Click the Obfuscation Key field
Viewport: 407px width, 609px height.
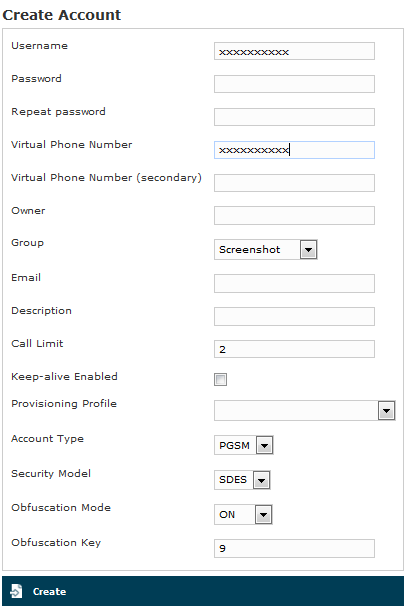[294, 548]
